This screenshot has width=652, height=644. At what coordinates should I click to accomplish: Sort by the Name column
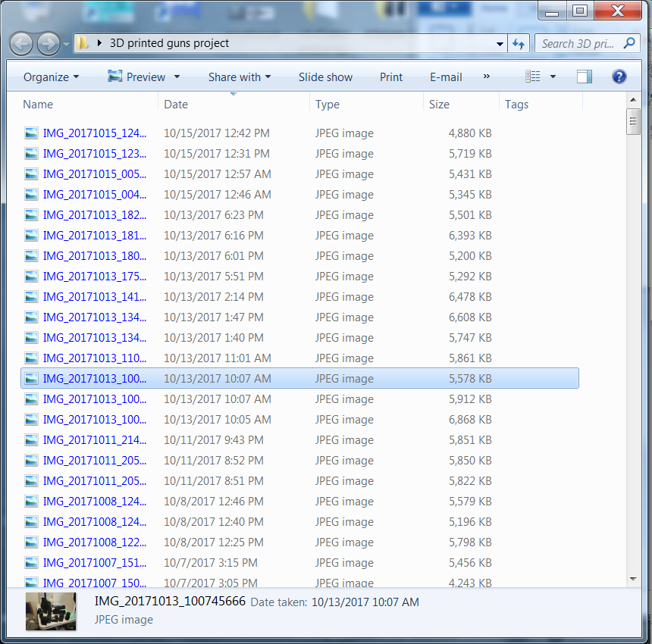(x=38, y=105)
